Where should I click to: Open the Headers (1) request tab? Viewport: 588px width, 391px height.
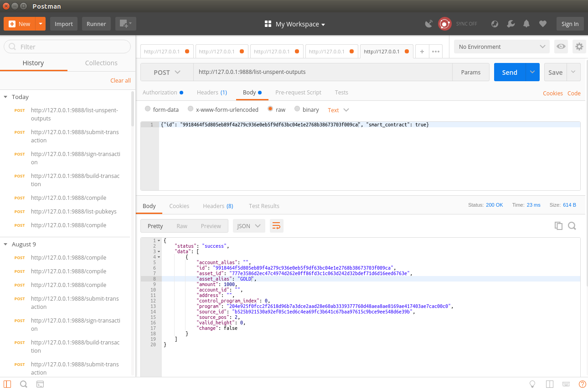pyautogui.click(x=212, y=92)
